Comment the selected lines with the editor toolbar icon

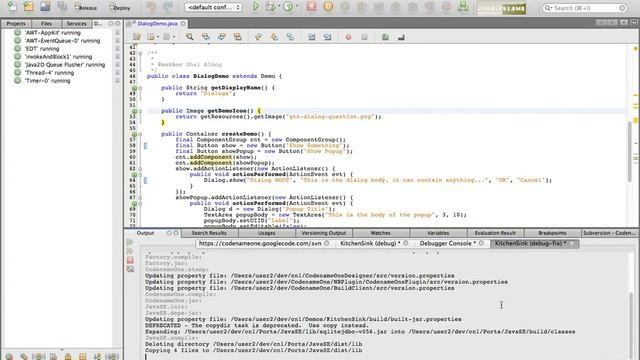(385, 37)
